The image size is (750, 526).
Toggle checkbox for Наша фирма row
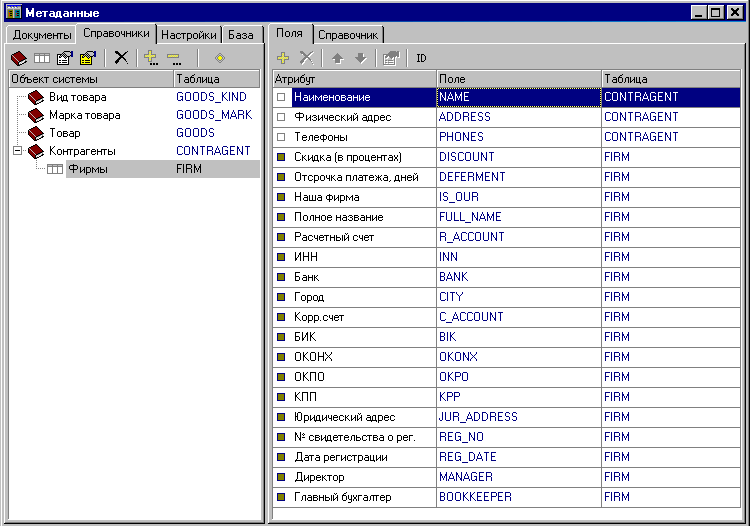tap(281, 197)
